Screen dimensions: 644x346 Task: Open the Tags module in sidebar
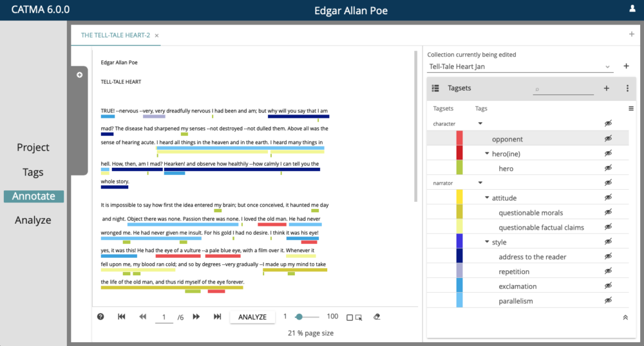33,172
